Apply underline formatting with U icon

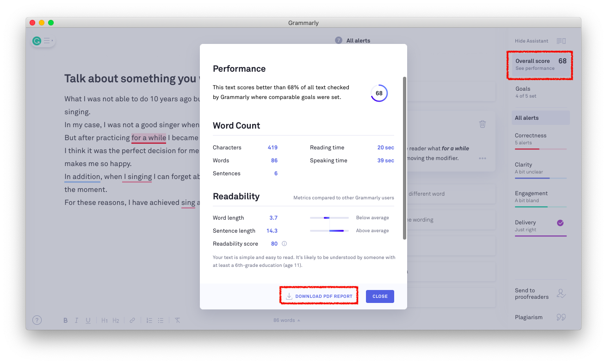tap(88, 320)
